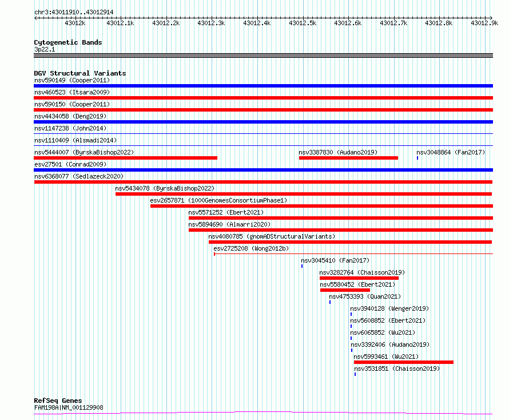509x420 pixels.
Task: Click the DGV Structural Variants track title
Action: click(80, 73)
